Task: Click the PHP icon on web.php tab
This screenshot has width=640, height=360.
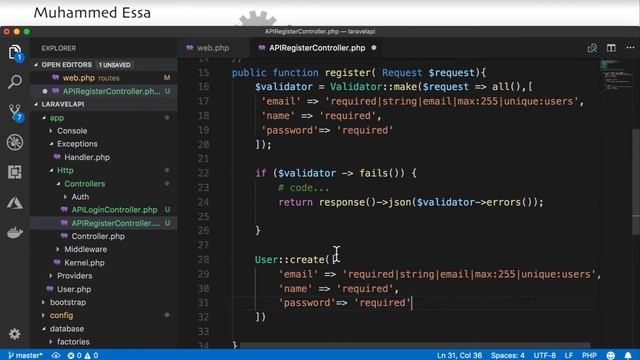Action: tap(189, 48)
